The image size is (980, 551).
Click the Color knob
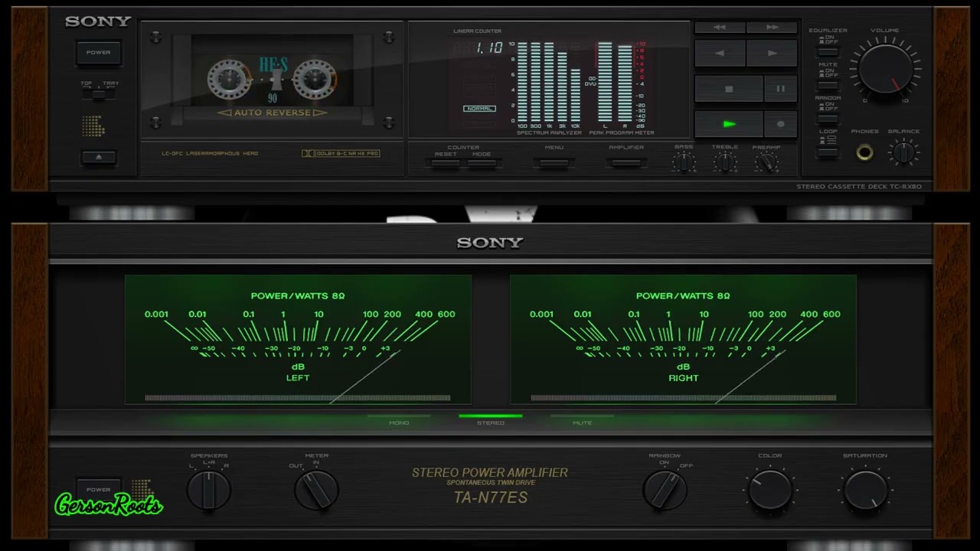[x=769, y=490]
